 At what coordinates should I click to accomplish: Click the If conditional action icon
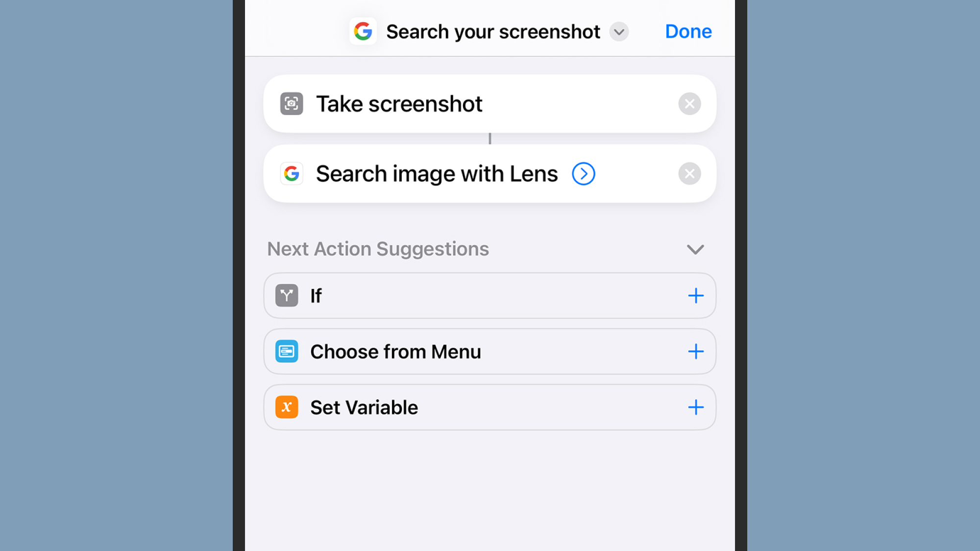coord(287,295)
